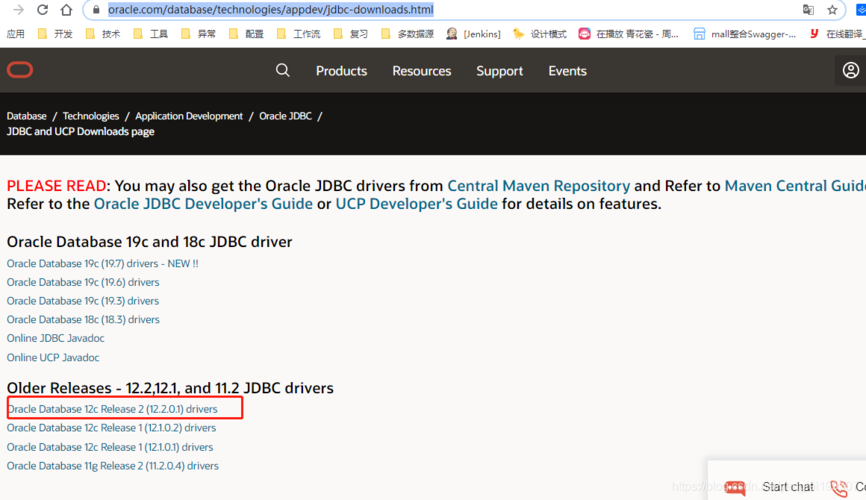Go to Database breadcrumb
The image size is (866, 500).
[27, 116]
